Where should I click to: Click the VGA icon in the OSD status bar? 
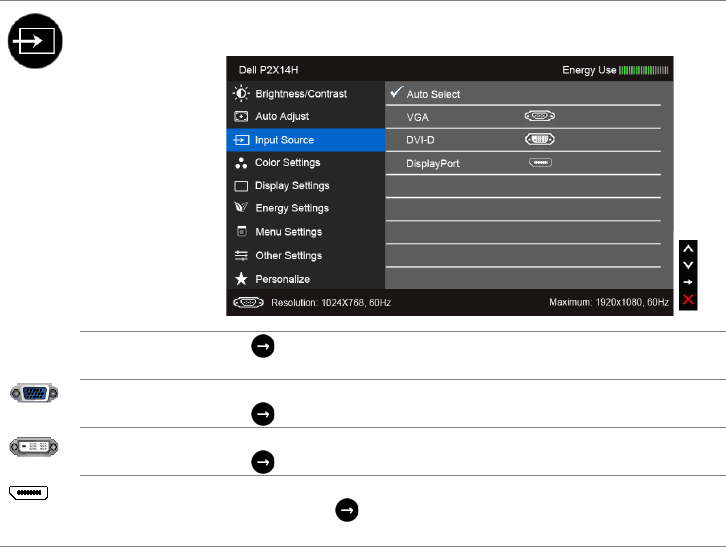[x=248, y=302]
